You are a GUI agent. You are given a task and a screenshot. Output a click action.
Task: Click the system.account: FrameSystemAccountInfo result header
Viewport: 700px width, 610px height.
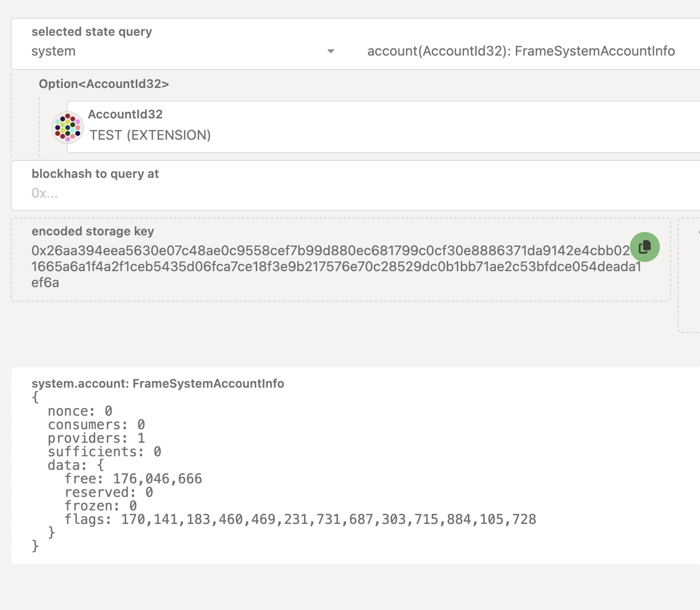click(x=158, y=384)
